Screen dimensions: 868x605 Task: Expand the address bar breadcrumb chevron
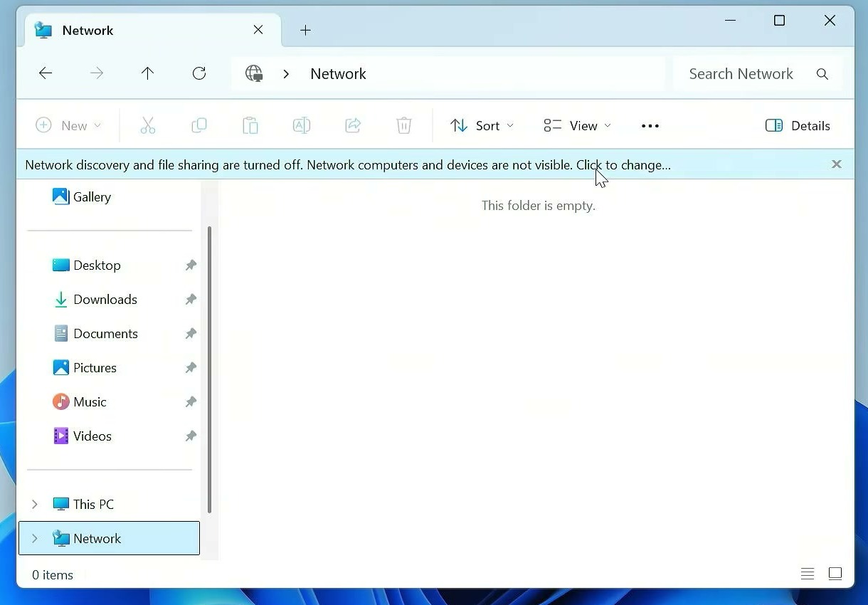[286, 74]
